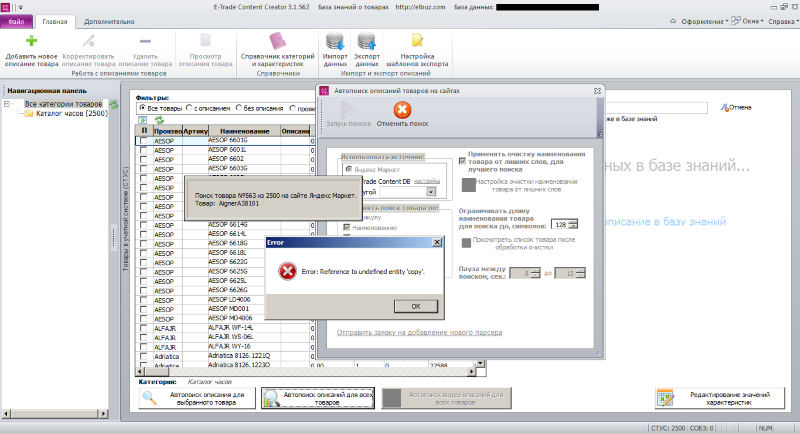The height and width of the screenshot is (434, 800).
Task: Click настройки link next to Trade Content DB
Action: click(x=427, y=181)
